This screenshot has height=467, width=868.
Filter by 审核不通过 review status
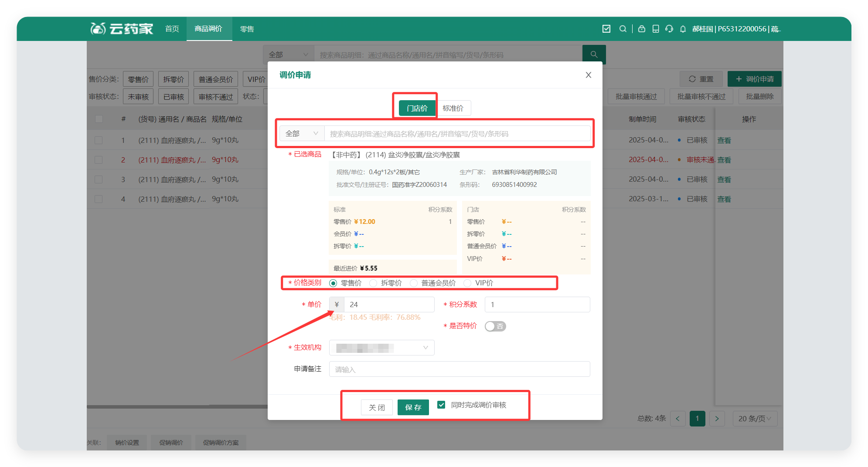(216, 96)
